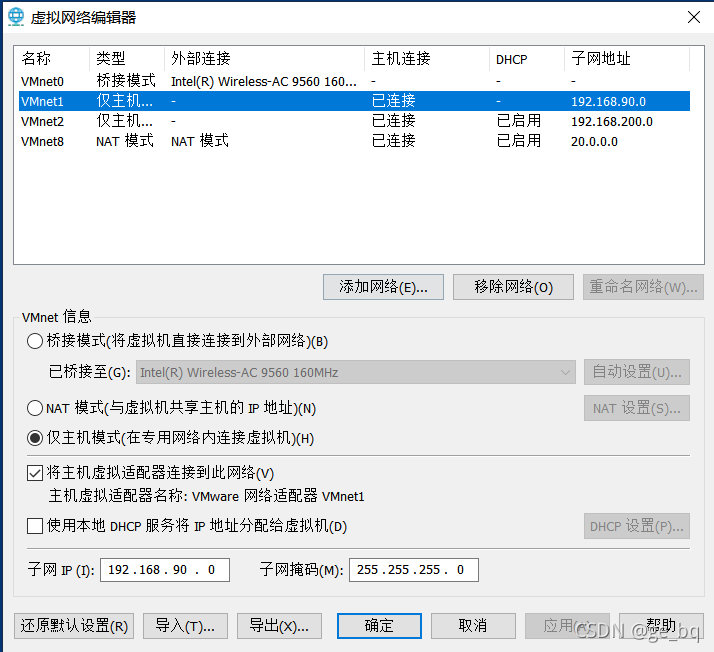The image size is (714, 652).
Task: Open 已桥接至 adapter dropdown
Action: pos(356,372)
